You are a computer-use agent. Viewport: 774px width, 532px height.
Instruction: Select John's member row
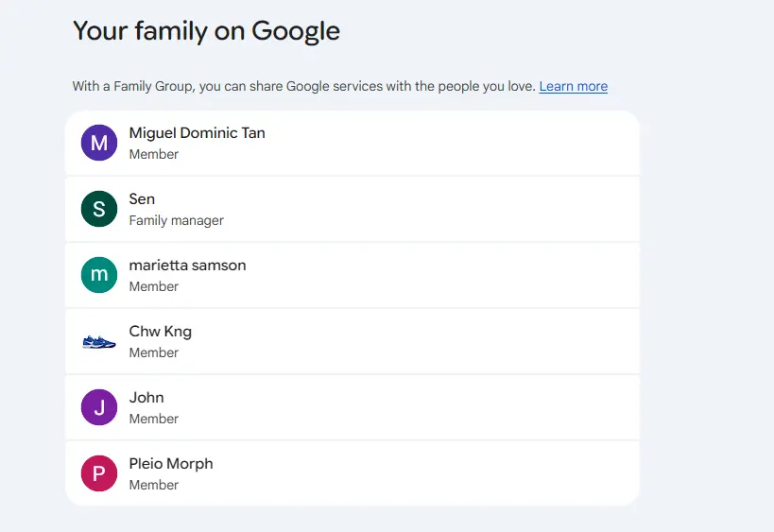(x=353, y=407)
